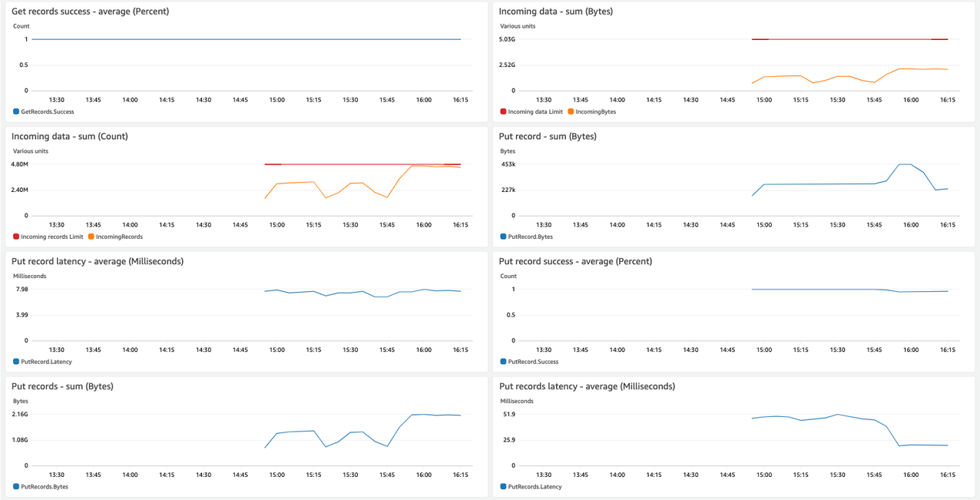Open the Incoming data sum (Count) title
The width and height of the screenshot is (980, 500).
point(70,137)
